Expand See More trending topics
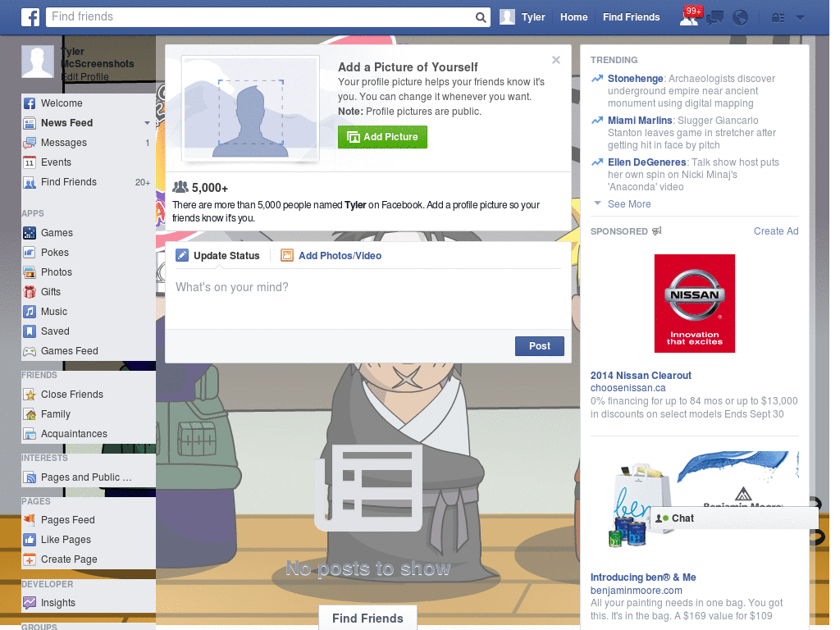This screenshot has width=840, height=630. (629, 204)
